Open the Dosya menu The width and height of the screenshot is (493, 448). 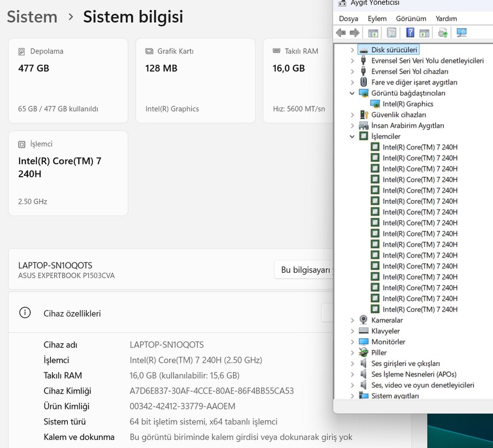[349, 19]
